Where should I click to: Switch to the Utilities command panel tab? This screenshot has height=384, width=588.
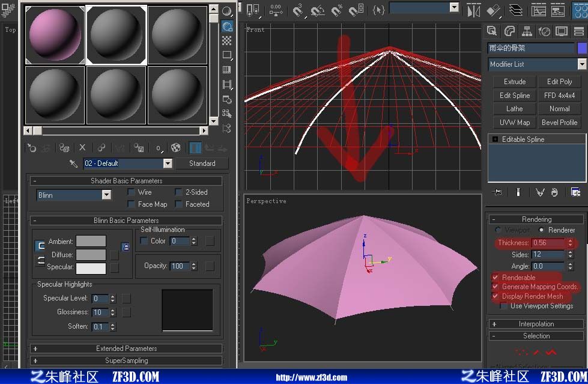[579, 31]
